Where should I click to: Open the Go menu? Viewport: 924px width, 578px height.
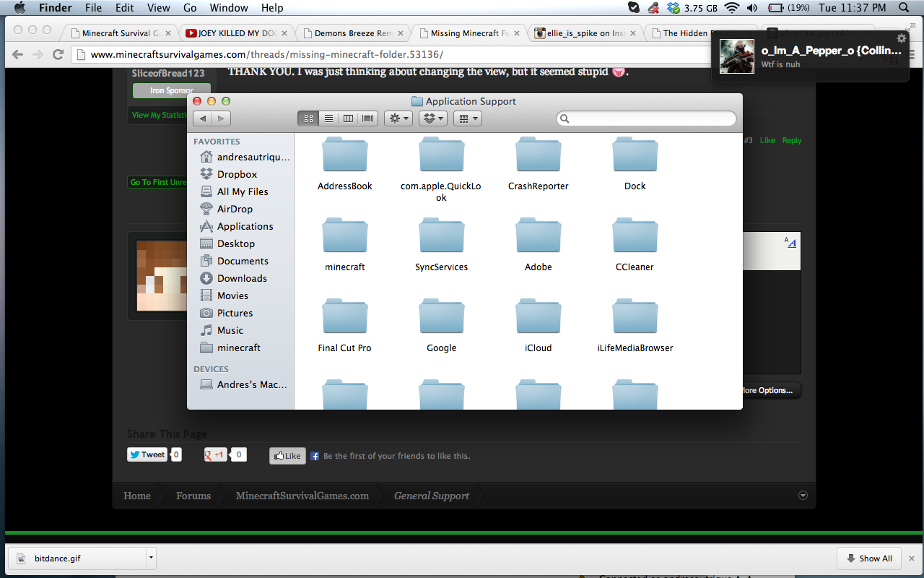[190, 8]
